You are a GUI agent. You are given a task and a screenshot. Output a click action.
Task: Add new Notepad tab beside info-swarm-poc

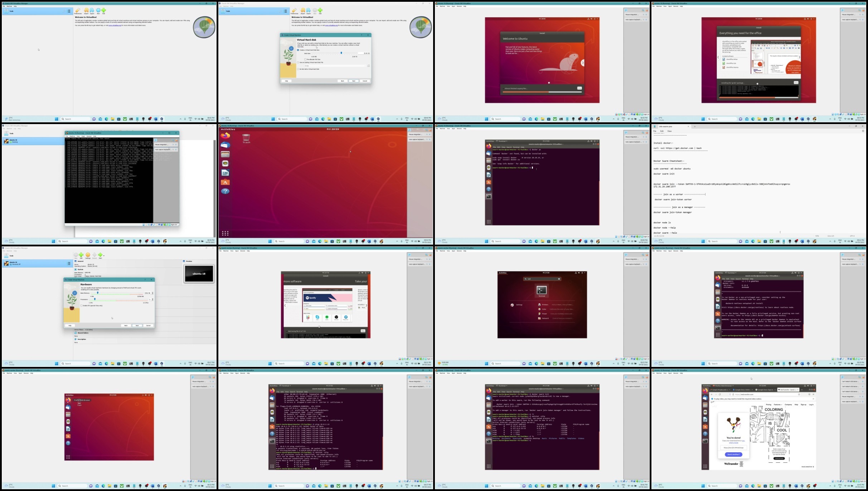pos(694,126)
